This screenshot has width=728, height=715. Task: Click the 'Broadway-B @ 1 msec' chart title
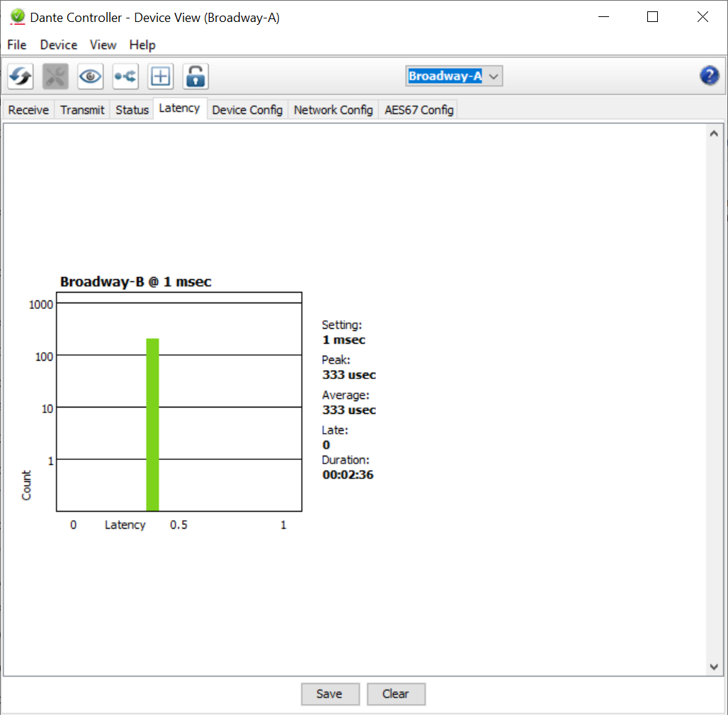tap(135, 281)
